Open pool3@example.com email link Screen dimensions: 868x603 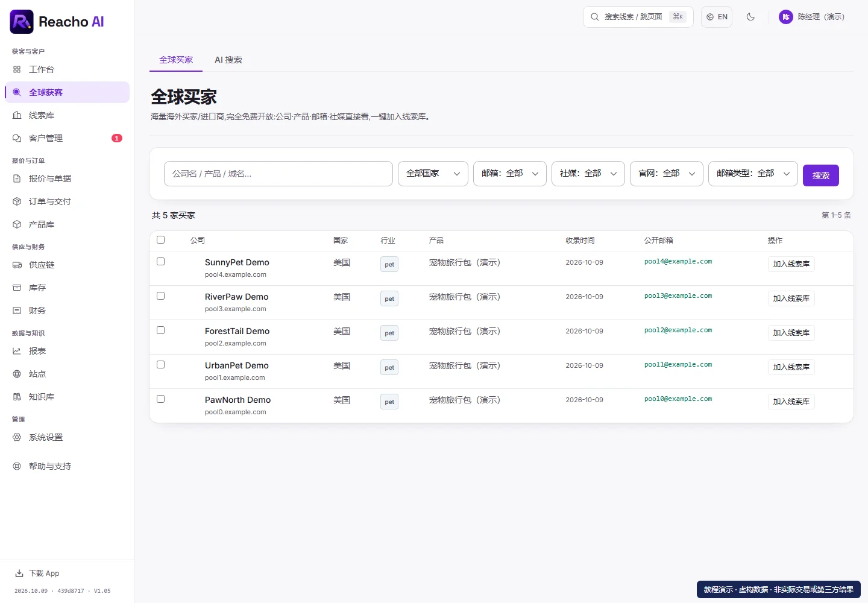click(678, 296)
